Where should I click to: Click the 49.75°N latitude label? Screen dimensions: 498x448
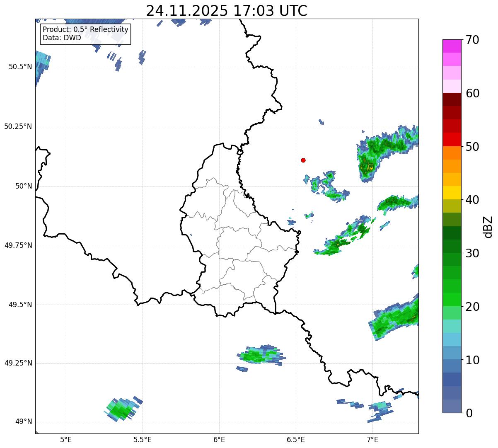tap(18, 245)
